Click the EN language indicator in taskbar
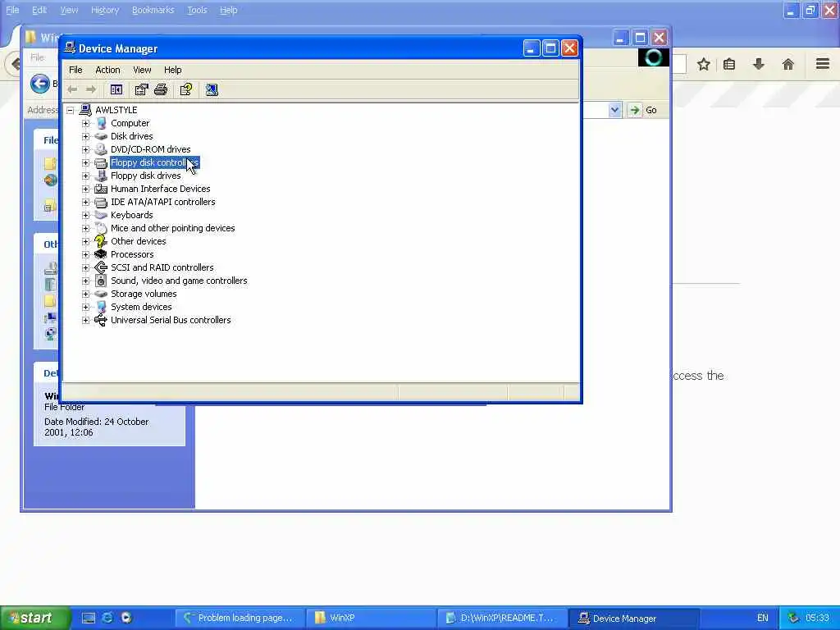This screenshot has height=630, width=840. pos(763,618)
